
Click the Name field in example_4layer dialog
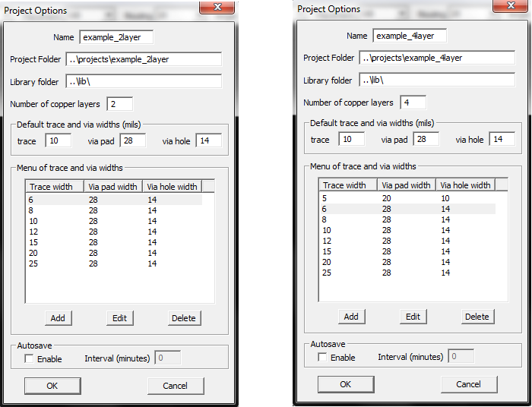[x=410, y=36]
